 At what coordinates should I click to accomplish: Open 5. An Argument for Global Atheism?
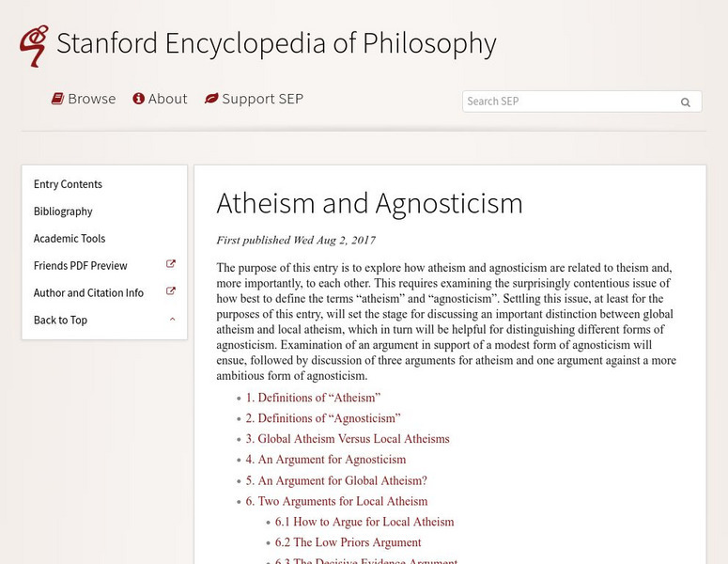(336, 480)
